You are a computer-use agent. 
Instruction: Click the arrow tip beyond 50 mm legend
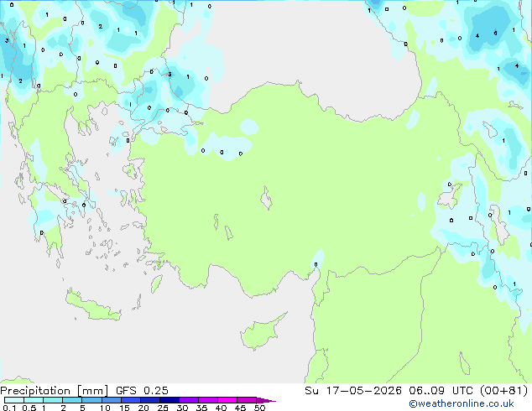click(266, 400)
